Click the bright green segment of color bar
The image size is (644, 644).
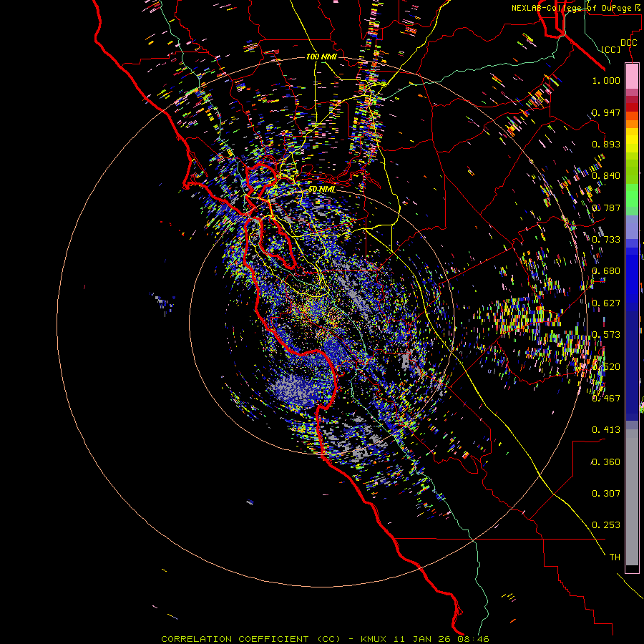(x=632, y=195)
